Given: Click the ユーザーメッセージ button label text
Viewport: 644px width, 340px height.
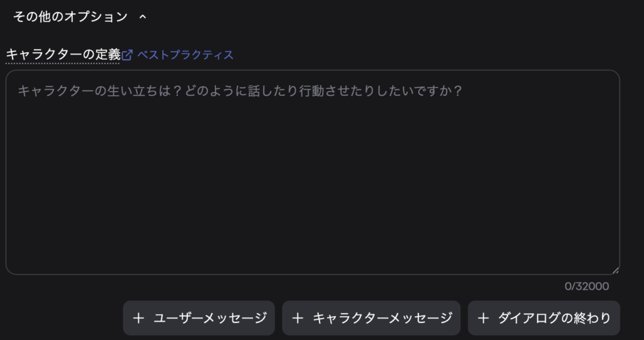Looking at the screenshot, I should 210,318.
